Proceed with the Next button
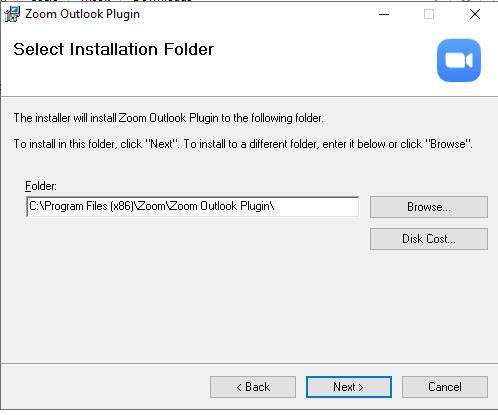This screenshot has width=498, height=415. click(349, 387)
